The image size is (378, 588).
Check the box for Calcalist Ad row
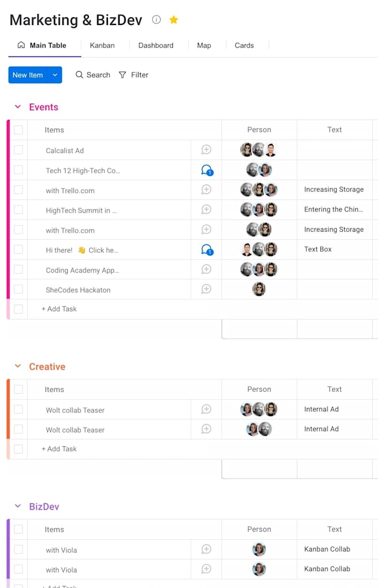pyautogui.click(x=18, y=150)
